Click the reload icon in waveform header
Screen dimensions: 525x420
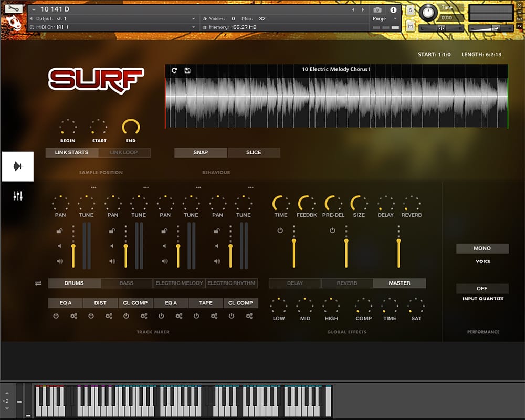(x=174, y=70)
